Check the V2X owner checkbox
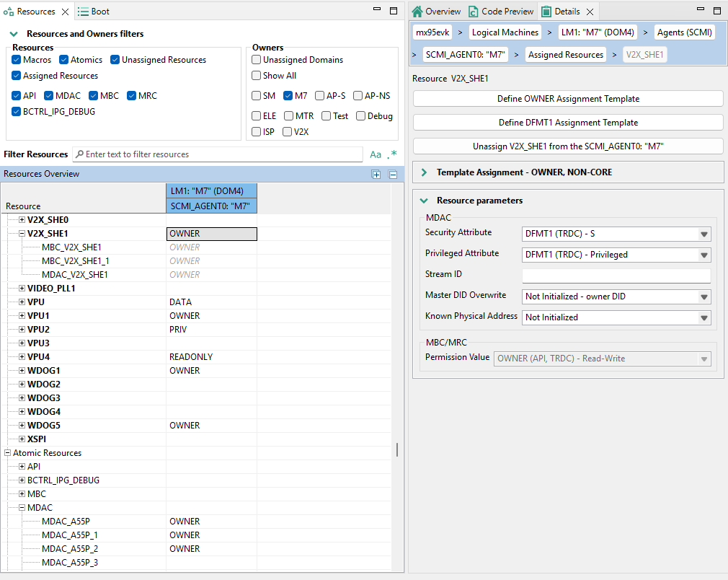Image resolution: width=728 pixels, height=580 pixels. 288,132
